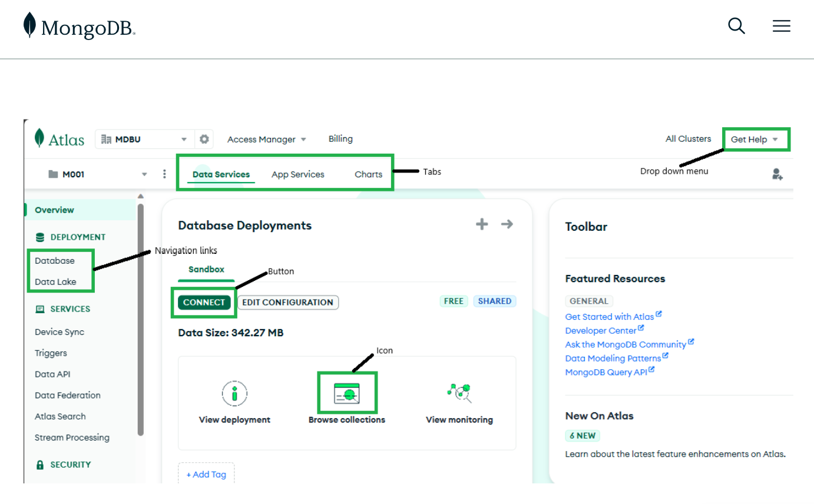814x504 pixels.
Task: Click the View monitoring icon
Action: [459, 392]
